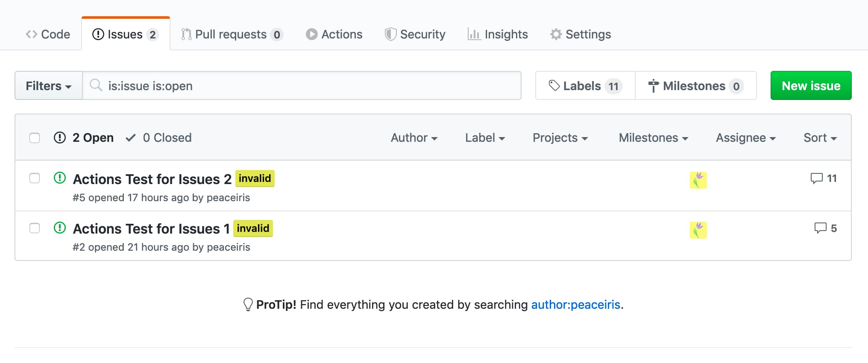Switch to the Code tab

click(48, 34)
